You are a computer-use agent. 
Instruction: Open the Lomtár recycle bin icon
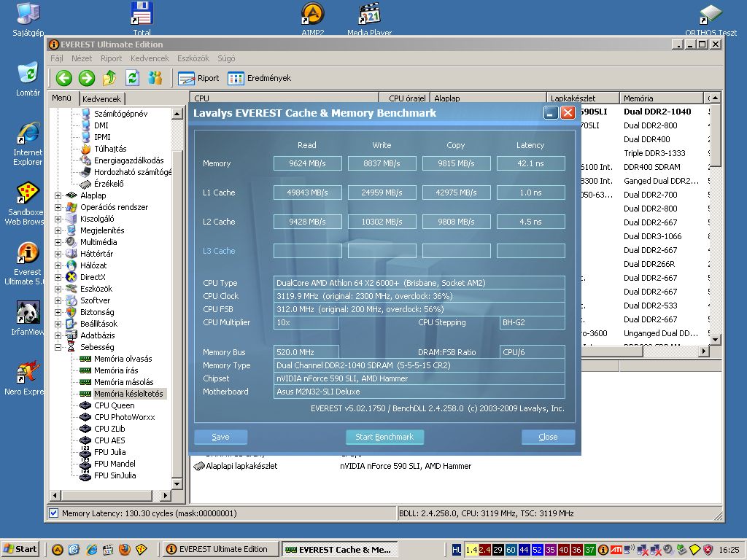[28, 79]
